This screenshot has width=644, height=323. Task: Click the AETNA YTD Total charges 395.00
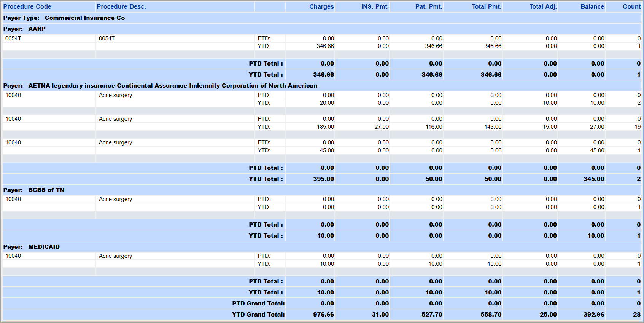click(324, 179)
